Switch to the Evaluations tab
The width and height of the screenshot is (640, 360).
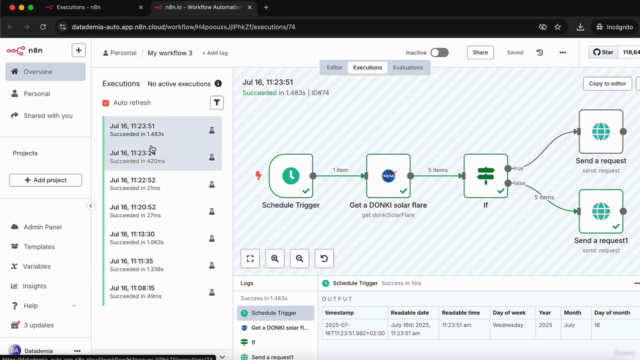[x=408, y=68]
